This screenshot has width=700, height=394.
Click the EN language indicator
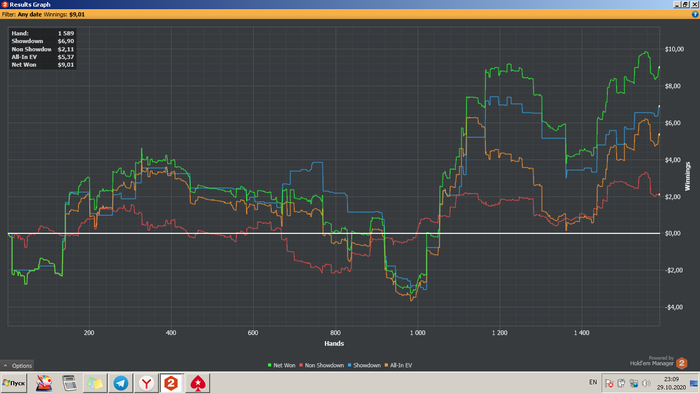pyautogui.click(x=593, y=382)
